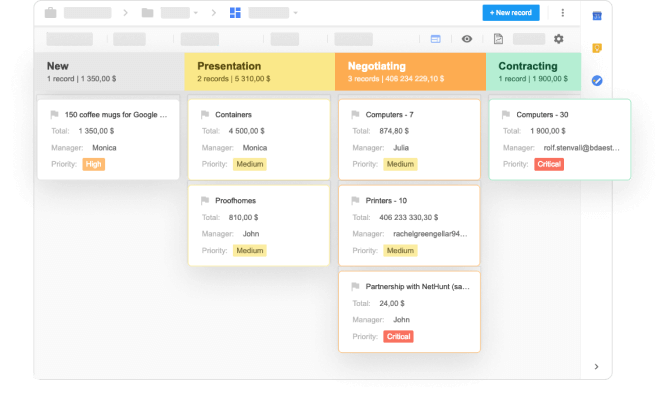Toggle the flag on Containers card

coord(205,115)
